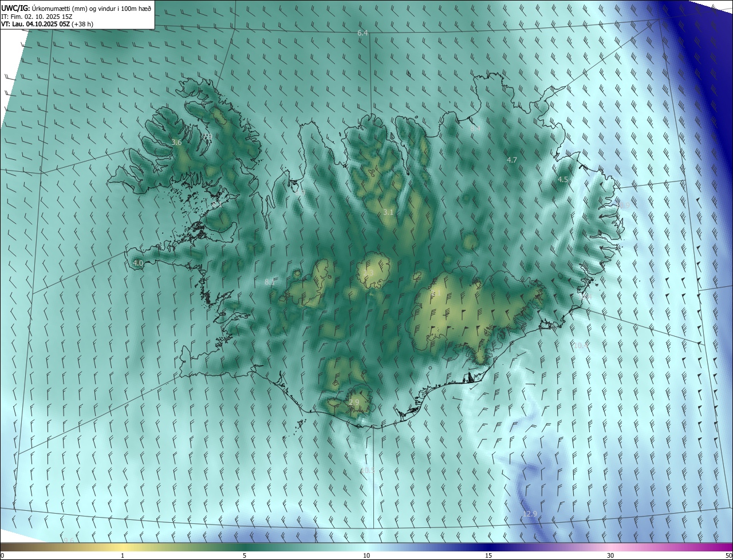Select the valid time "VT: Lau. 04.10.2025 05Z"

(x=35, y=24)
